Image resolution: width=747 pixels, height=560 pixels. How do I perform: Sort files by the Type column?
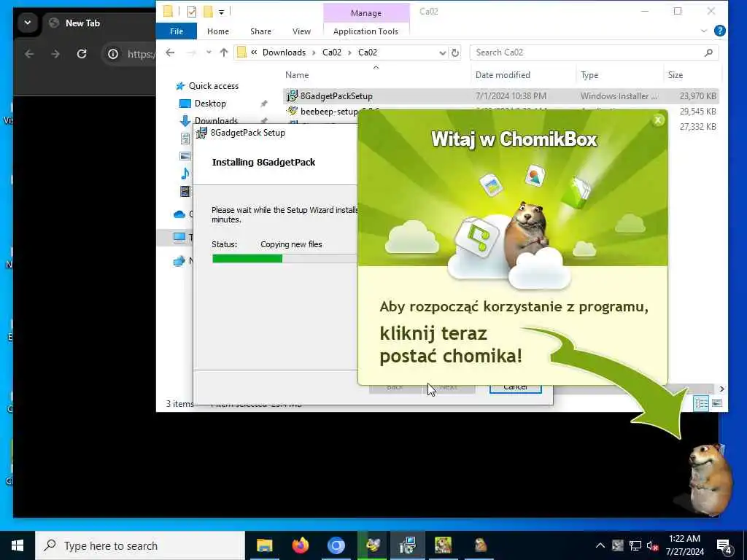[x=589, y=75]
